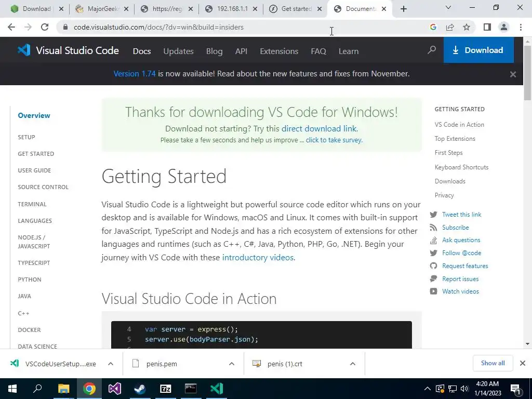Open Command Prompt from taskbar
532x399 pixels.
click(x=191, y=389)
